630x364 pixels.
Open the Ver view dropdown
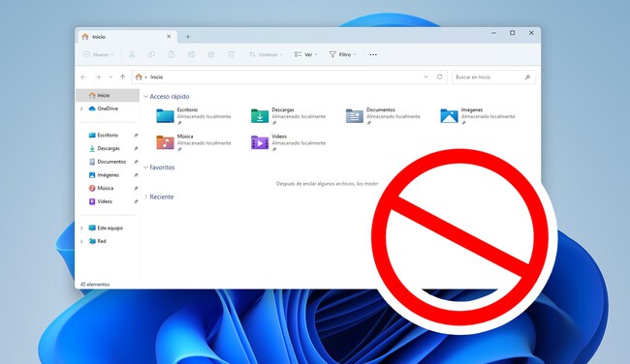tap(305, 54)
